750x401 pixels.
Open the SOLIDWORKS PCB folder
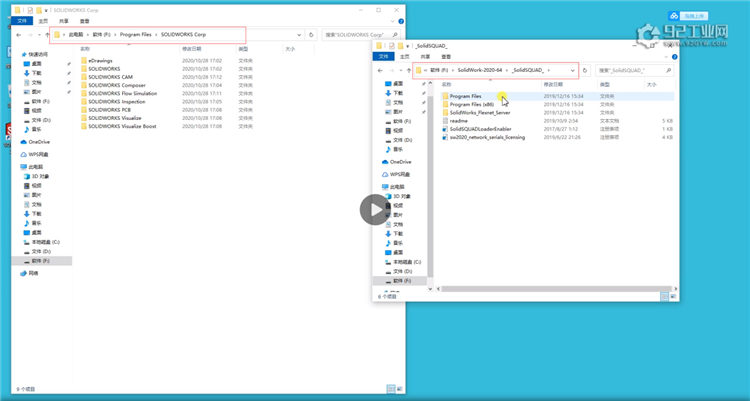pyautogui.click(x=109, y=110)
